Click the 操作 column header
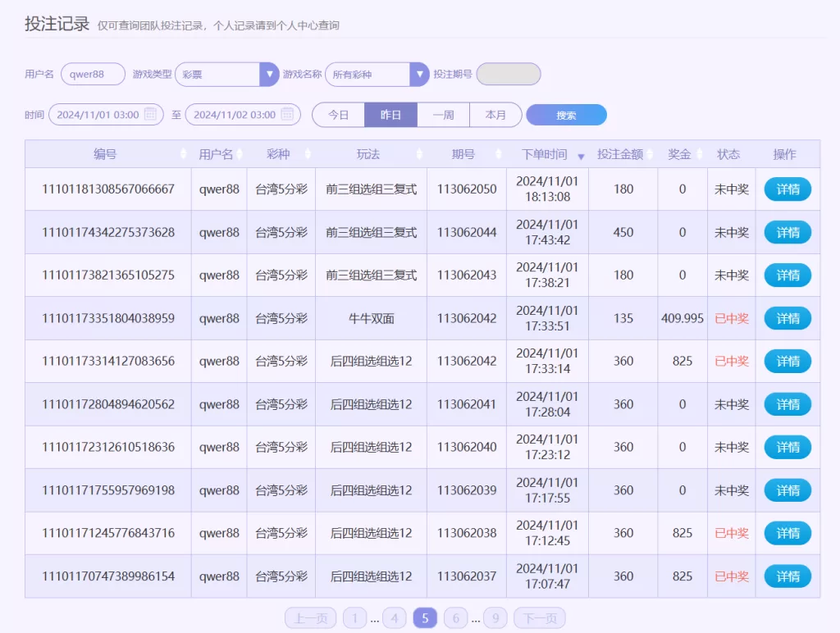 pos(785,154)
